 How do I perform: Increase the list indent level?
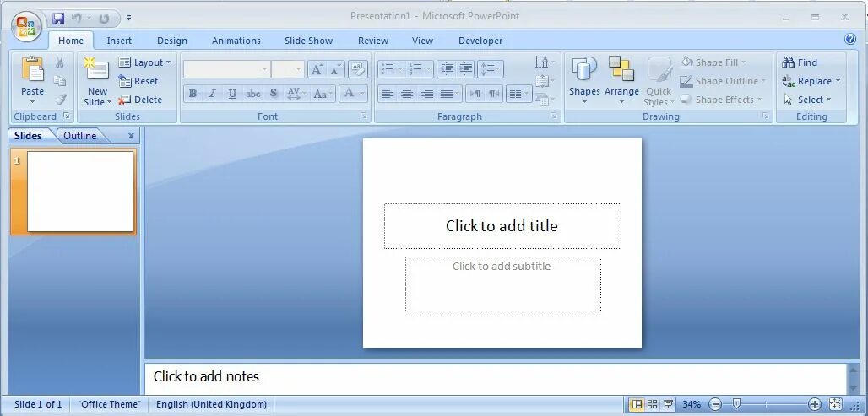point(466,69)
